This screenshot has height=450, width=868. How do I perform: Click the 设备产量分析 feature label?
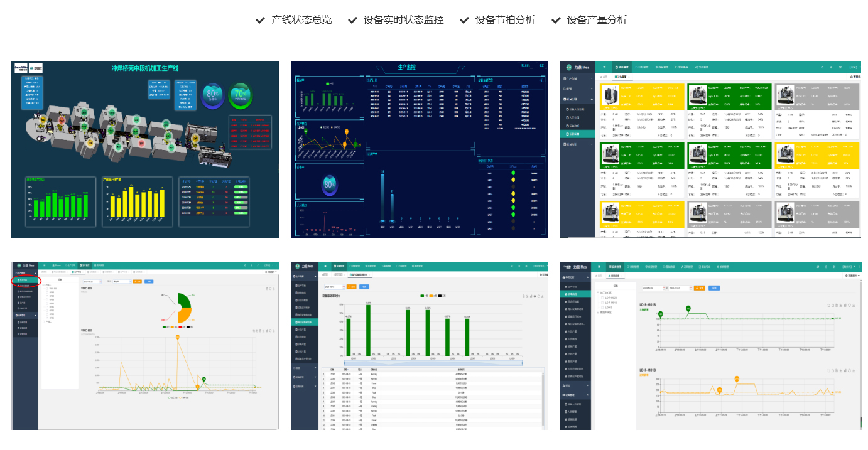coord(597,20)
